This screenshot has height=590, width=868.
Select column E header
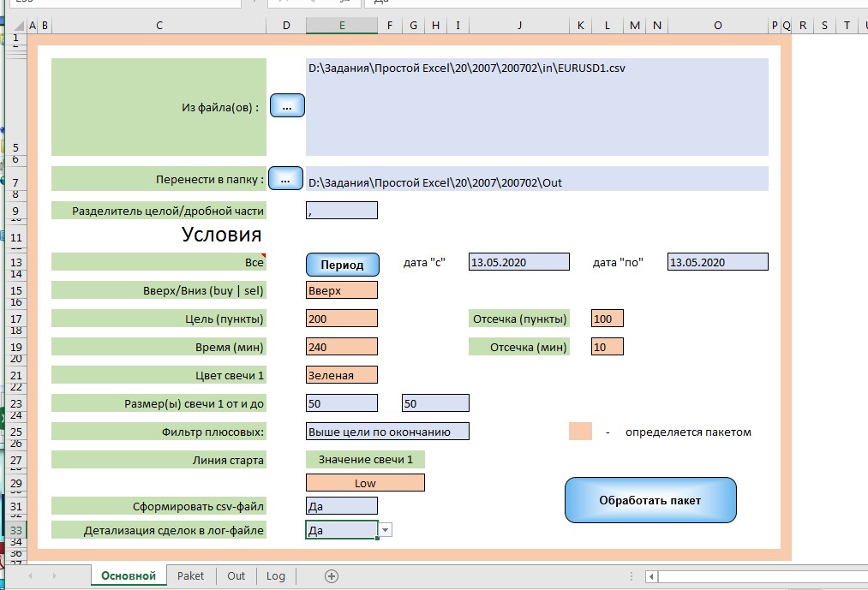[x=342, y=26]
